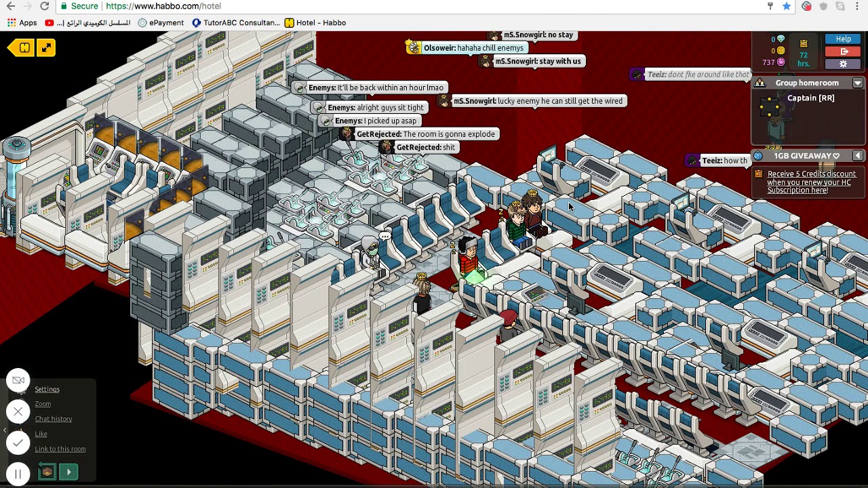Open room Settings link
868x488 pixels.
click(47, 389)
